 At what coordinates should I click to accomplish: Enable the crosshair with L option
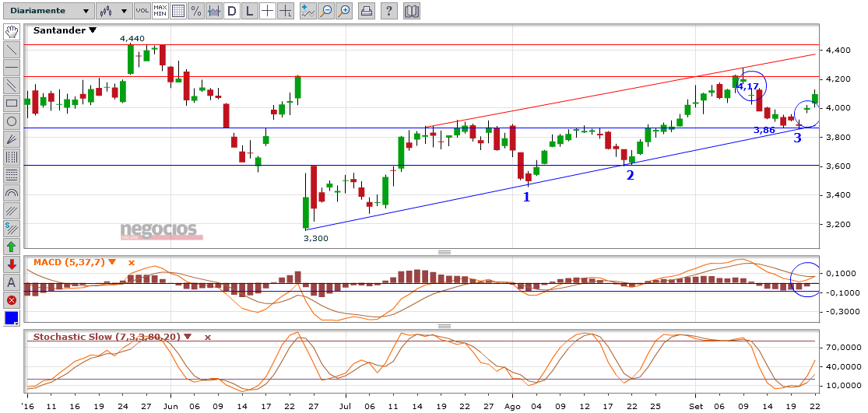[286, 11]
